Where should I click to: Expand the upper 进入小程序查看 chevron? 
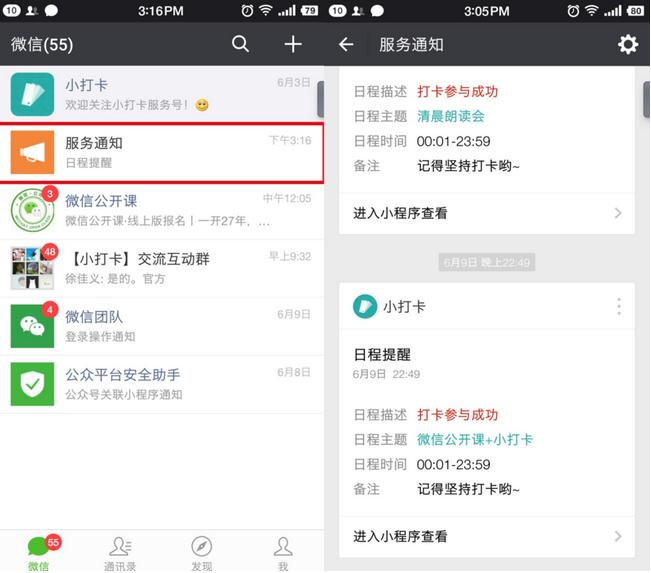[x=617, y=213]
